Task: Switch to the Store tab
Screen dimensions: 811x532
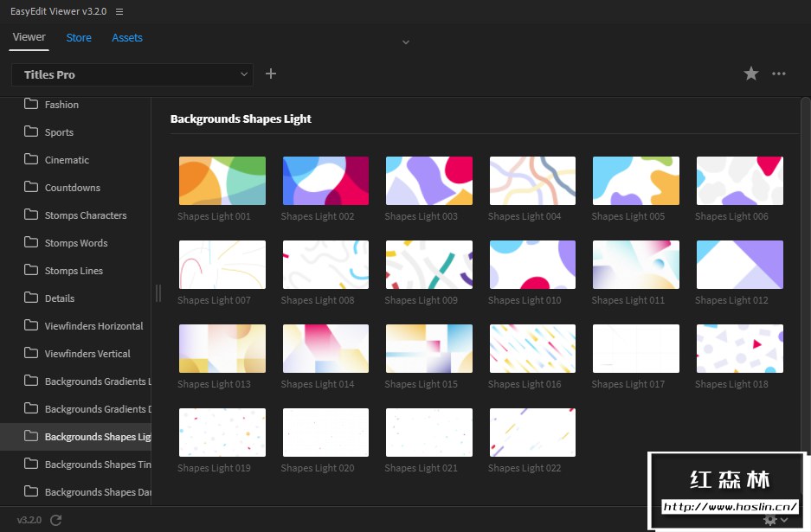Action: click(x=79, y=38)
